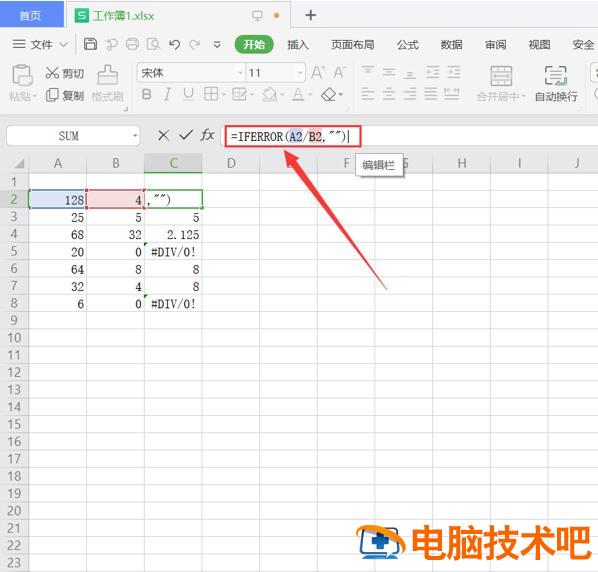Expand the font color dropdown arrow
598x572 pixels.
tap(310, 95)
